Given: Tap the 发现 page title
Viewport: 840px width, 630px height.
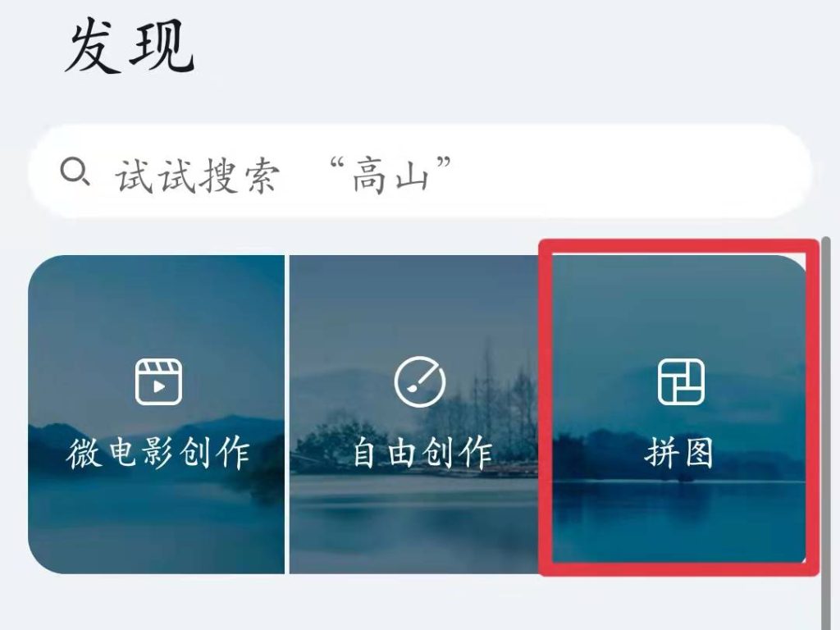Looking at the screenshot, I should (129, 46).
